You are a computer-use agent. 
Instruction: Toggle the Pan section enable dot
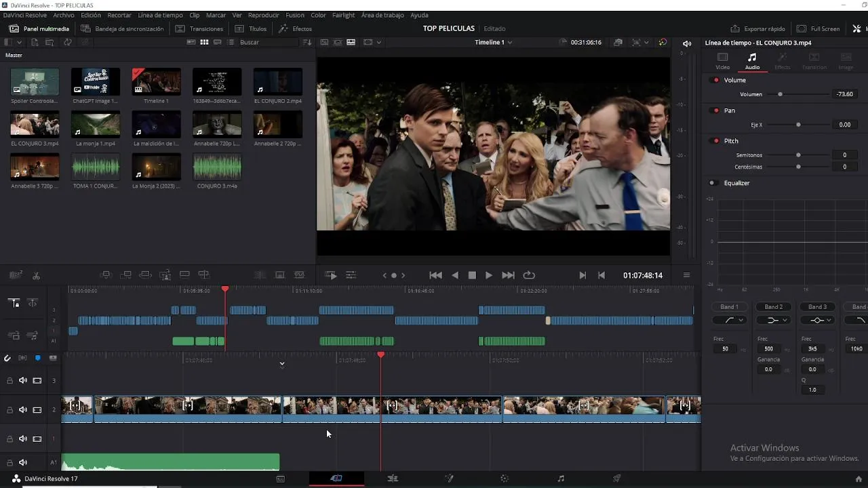(x=715, y=110)
